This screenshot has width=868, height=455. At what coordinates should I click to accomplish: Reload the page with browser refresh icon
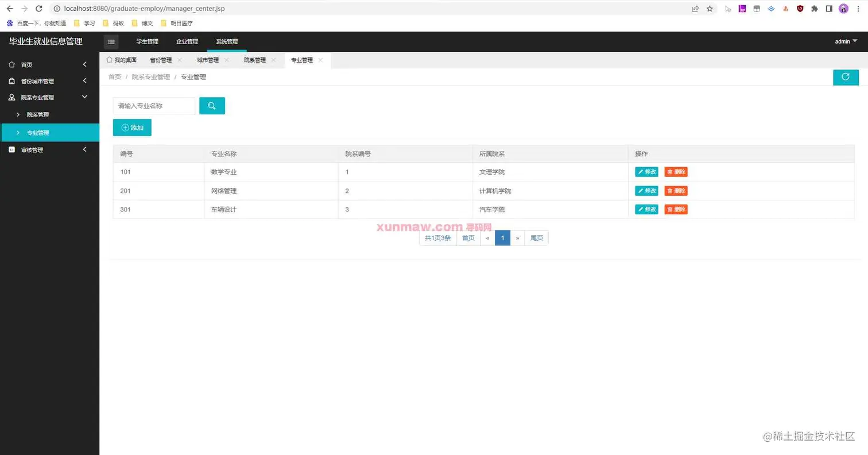pos(38,9)
